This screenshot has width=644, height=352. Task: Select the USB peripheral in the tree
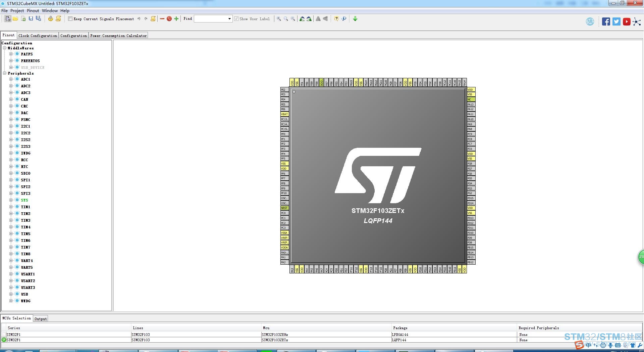coord(24,294)
